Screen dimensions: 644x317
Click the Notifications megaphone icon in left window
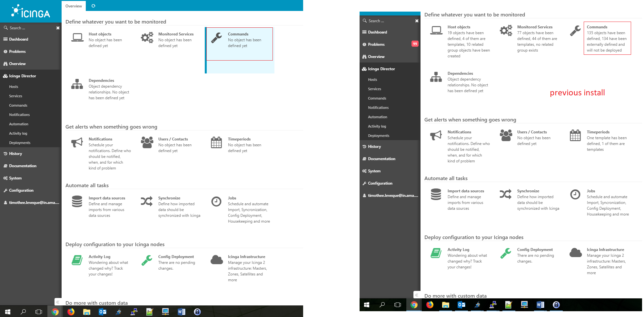tap(77, 142)
